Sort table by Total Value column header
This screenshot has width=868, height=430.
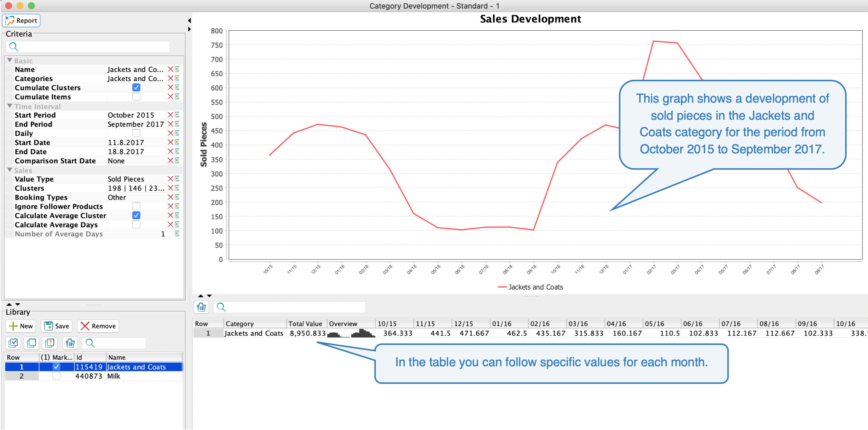(x=305, y=324)
